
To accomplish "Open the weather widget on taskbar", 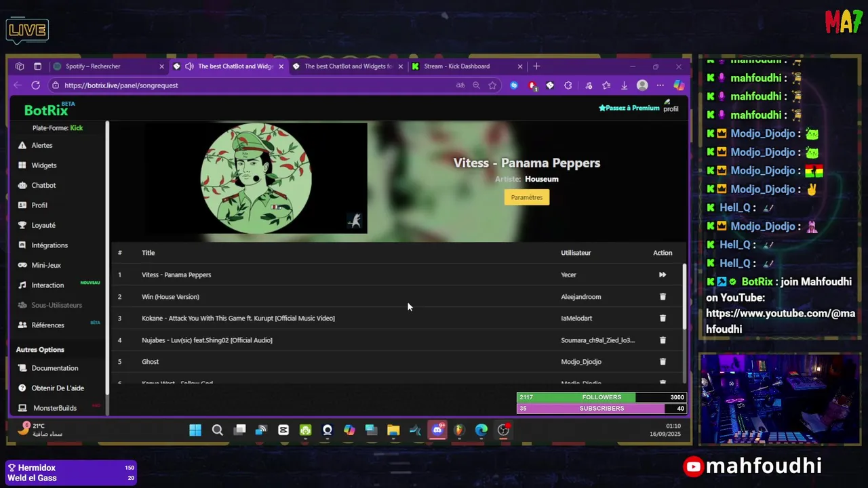I will (41, 430).
